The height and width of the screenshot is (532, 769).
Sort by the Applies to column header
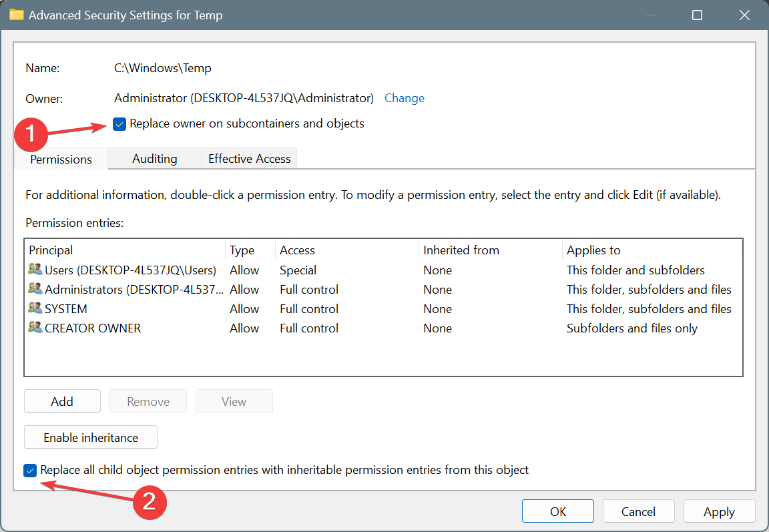[x=652, y=250]
